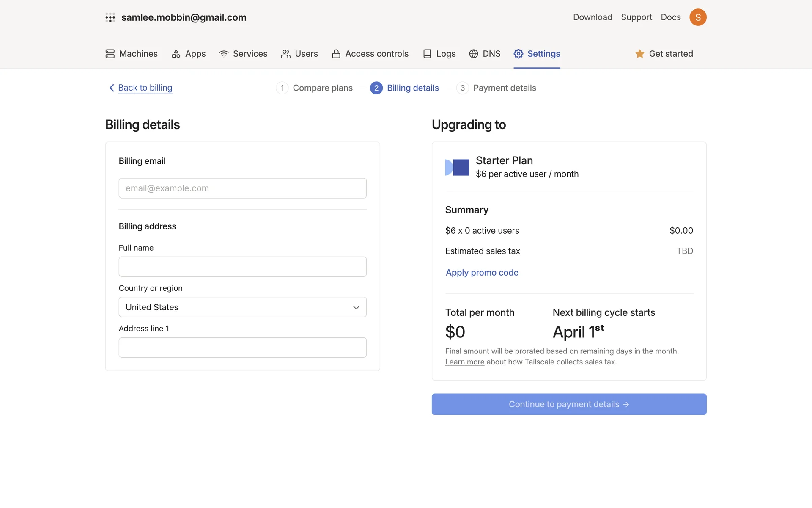Image resolution: width=812 pixels, height=508 pixels.
Task: Click the Access controls lock icon
Action: pos(336,54)
